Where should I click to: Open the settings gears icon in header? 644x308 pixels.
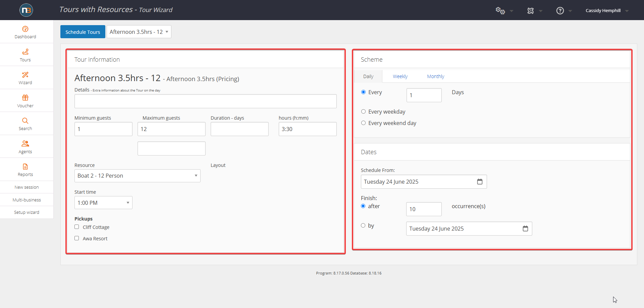(500, 11)
